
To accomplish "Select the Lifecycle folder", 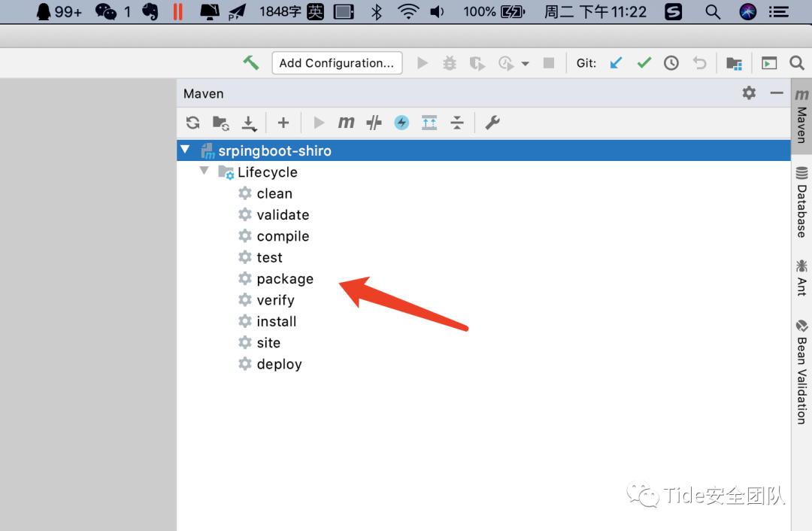I will [267, 172].
